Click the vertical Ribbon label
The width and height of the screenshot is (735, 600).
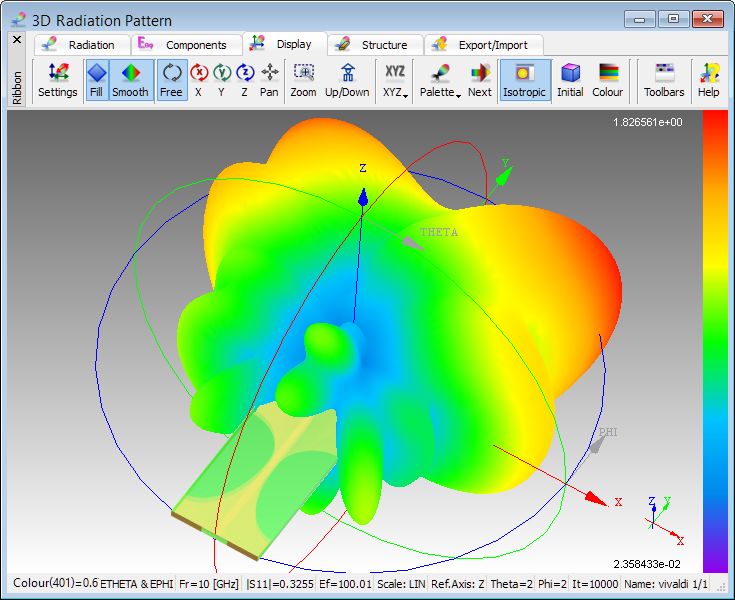tap(17, 87)
